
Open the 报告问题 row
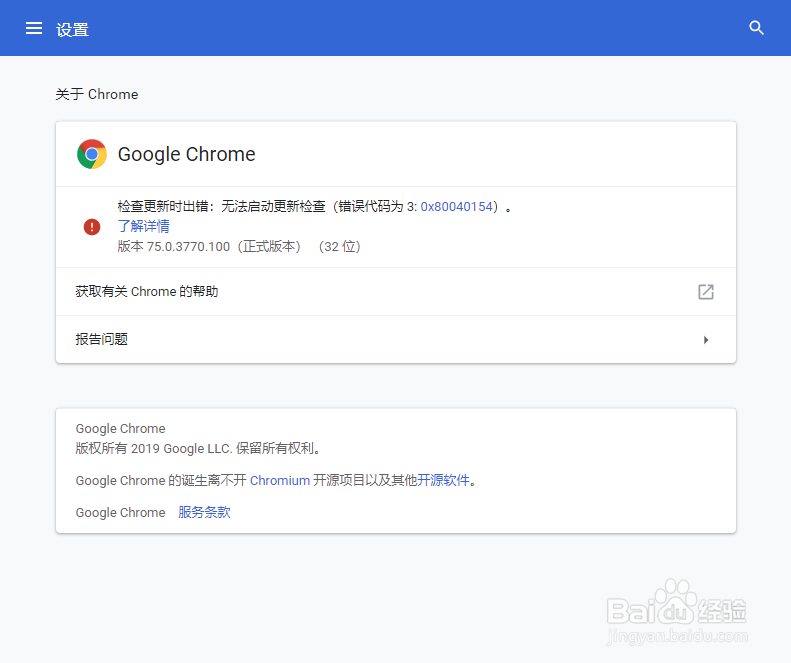pos(396,340)
